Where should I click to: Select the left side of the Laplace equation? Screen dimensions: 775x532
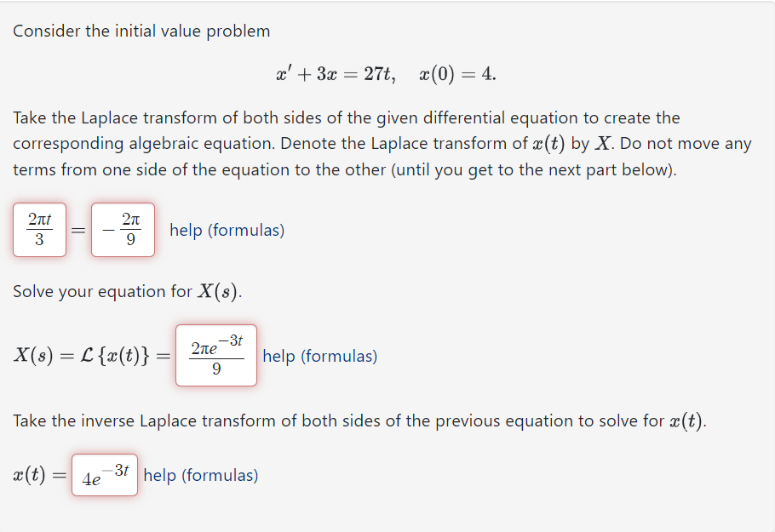pyautogui.click(x=39, y=230)
